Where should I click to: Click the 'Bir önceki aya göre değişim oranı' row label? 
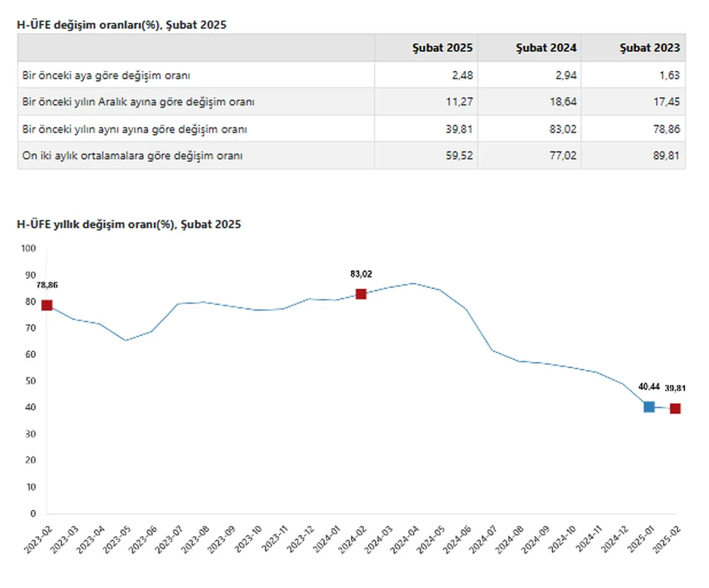coord(106,75)
